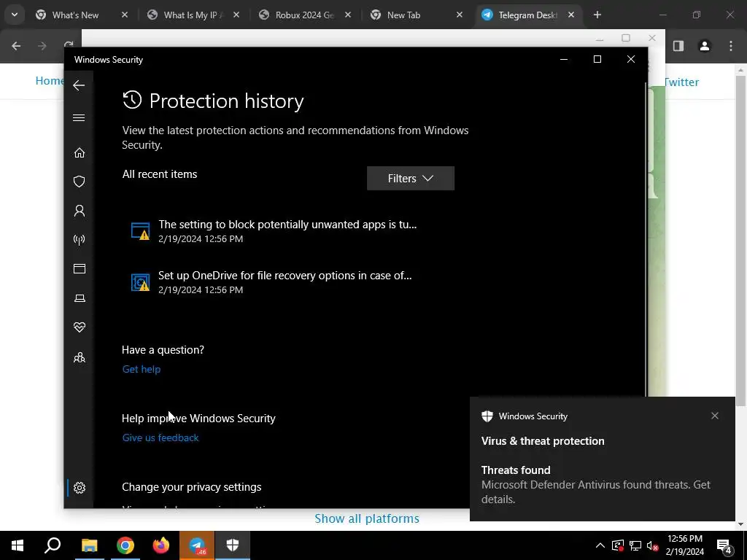Go back using Windows Security back arrow
This screenshot has height=560, width=747.
pyautogui.click(x=79, y=85)
